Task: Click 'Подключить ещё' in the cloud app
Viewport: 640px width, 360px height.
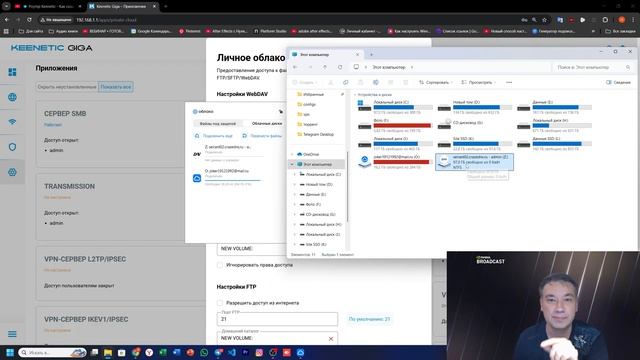Action: coord(213,136)
